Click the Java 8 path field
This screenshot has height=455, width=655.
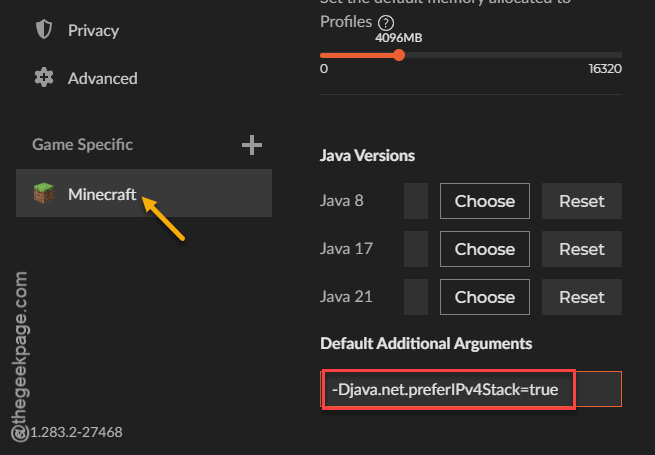[416, 201]
